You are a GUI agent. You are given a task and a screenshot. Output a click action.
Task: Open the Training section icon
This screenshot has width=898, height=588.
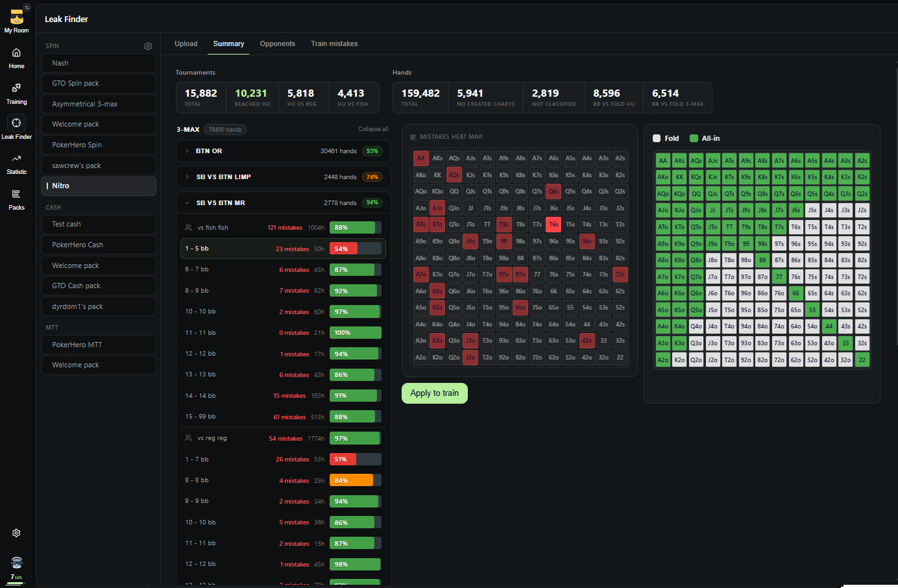tap(16, 88)
